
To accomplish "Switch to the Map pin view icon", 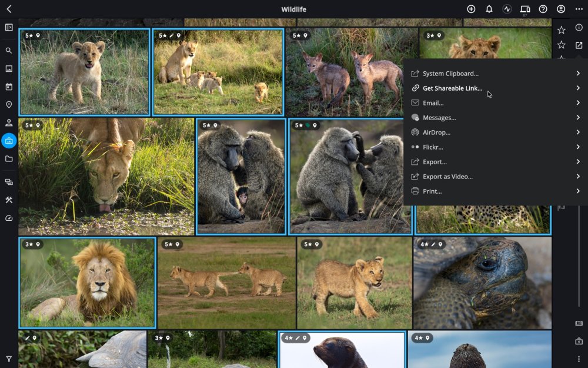I will click(x=9, y=105).
